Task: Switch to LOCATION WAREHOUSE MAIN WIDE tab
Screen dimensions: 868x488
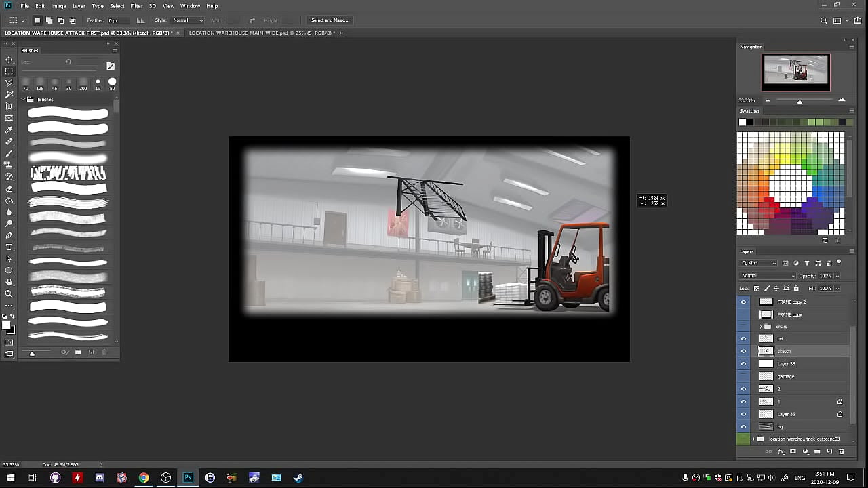Action: point(262,33)
